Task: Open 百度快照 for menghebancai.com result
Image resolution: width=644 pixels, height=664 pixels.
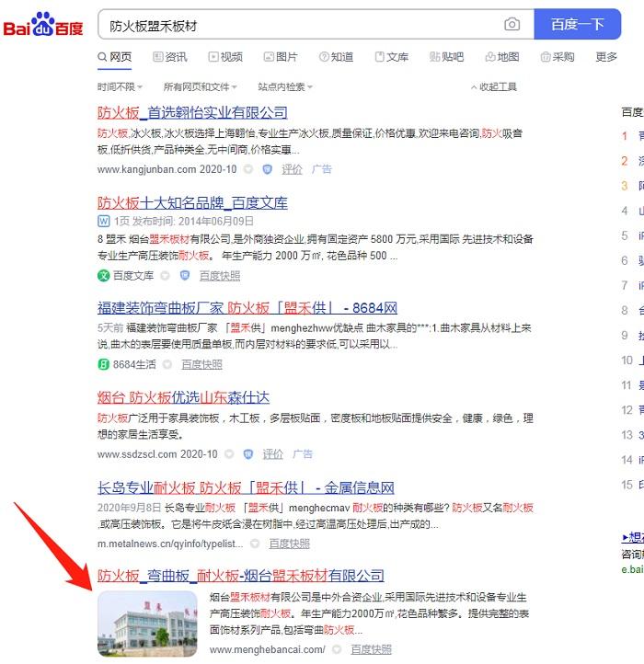Action: 371,649
